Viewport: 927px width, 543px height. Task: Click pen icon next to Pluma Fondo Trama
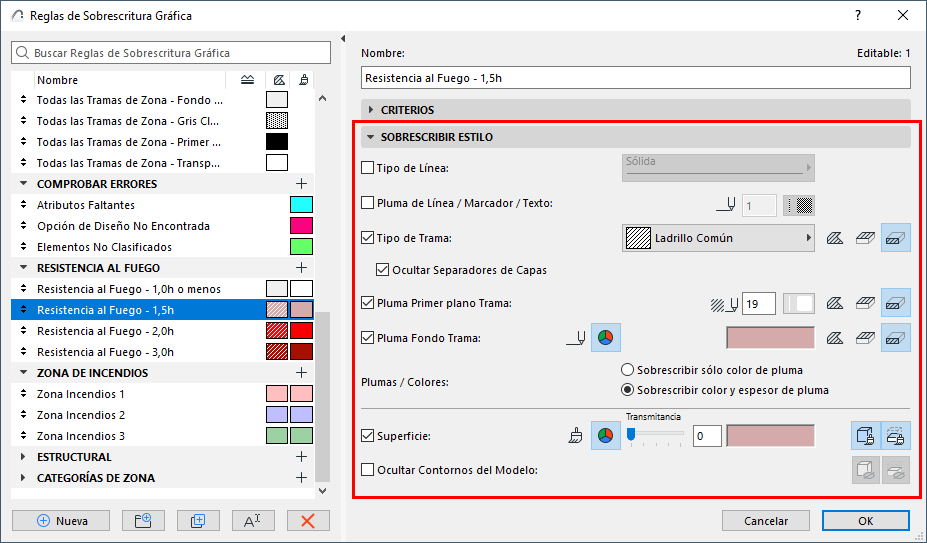point(576,338)
